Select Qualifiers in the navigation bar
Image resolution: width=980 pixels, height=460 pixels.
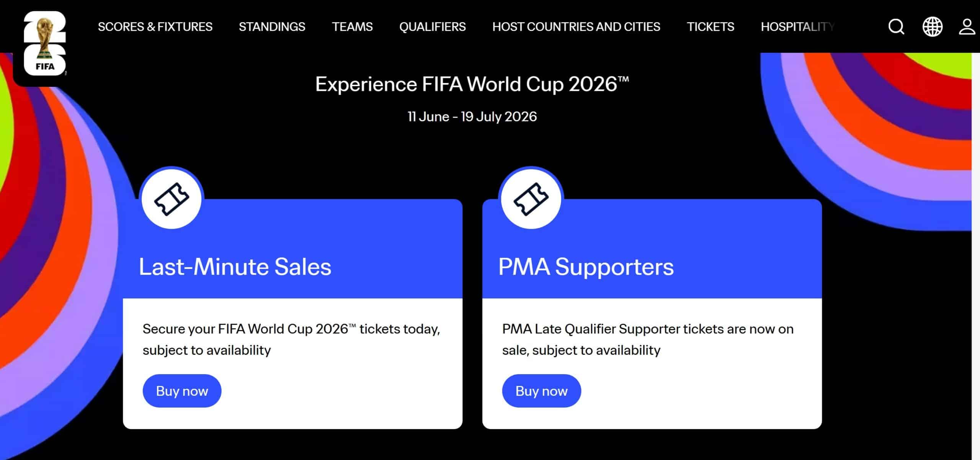click(x=432, y=27)
